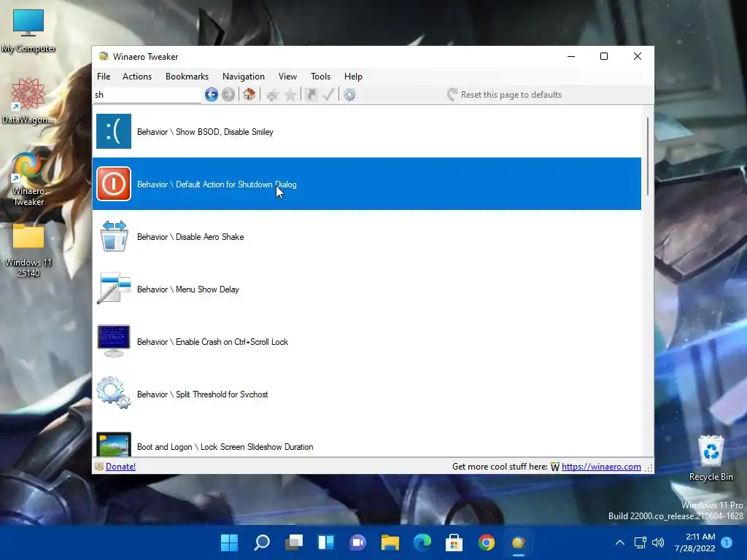Open Winaero Tweaker desktop shortcut
Viewport: 747px width, 560px height.
coord(28,179)
